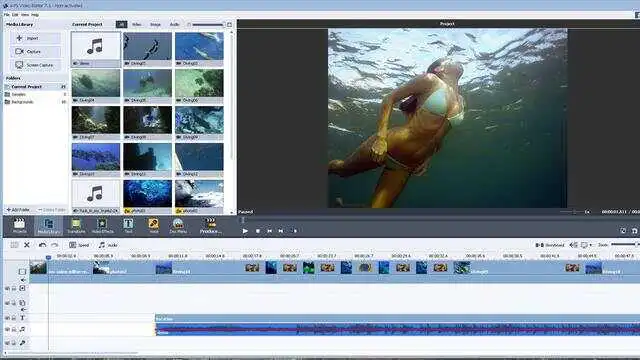The width and height of the screenshot is (640, 360).
Task: Open the Voice recording tool
Action: point(153,226)
